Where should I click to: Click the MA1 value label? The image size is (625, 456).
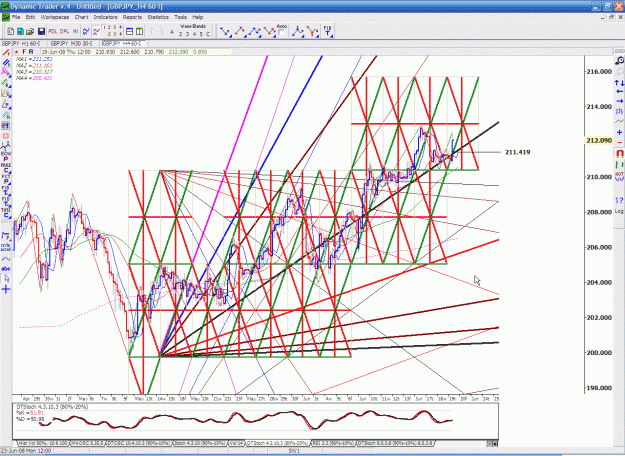click(34, 59)
